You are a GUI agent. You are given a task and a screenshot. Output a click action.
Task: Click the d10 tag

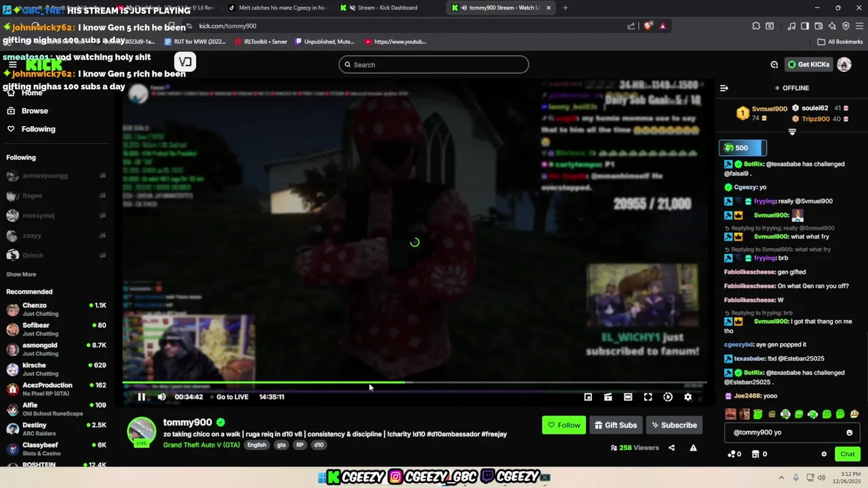click(319, 445)
